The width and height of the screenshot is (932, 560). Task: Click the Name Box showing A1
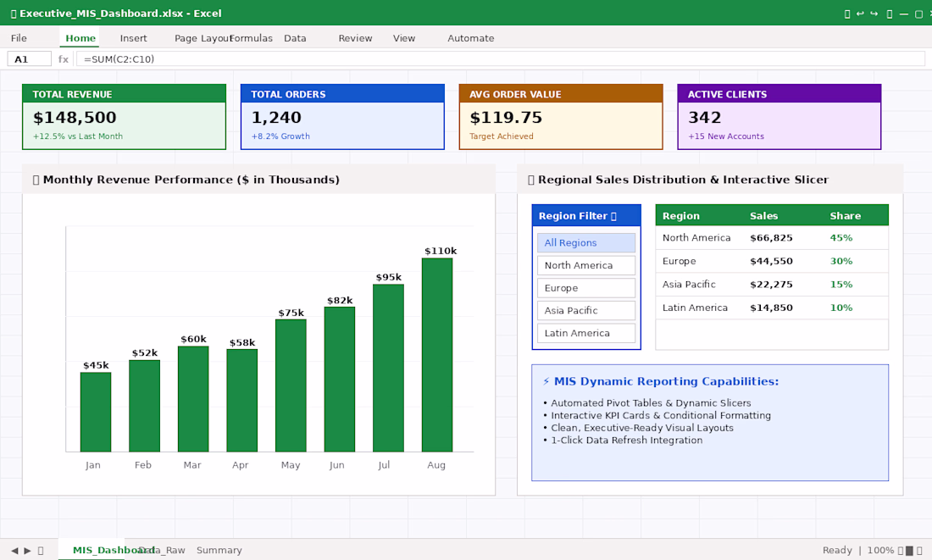point(29,58)
